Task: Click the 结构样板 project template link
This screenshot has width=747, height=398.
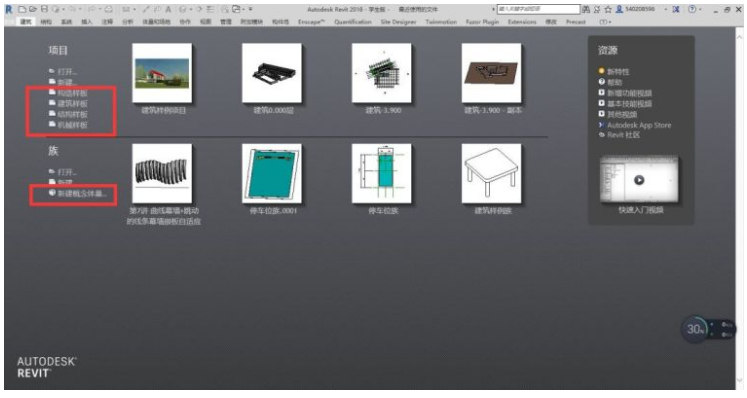Action: [69, 114]
